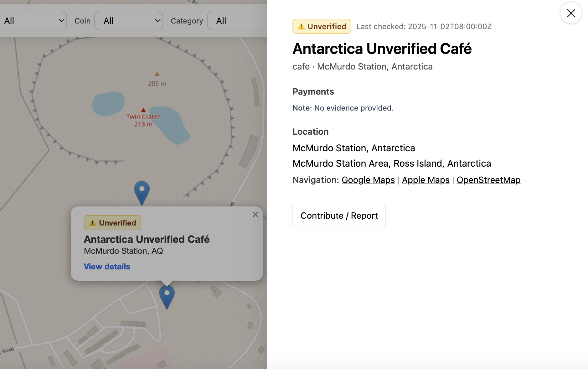Click the Payments section heading
This screenshot has width=588, height=369.
313,91
